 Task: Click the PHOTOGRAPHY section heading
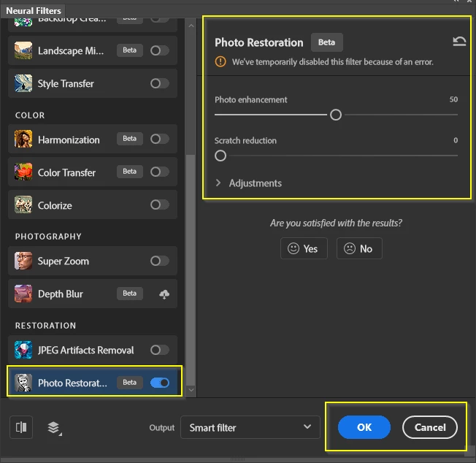pyautogui.click(x=48, y=237)
